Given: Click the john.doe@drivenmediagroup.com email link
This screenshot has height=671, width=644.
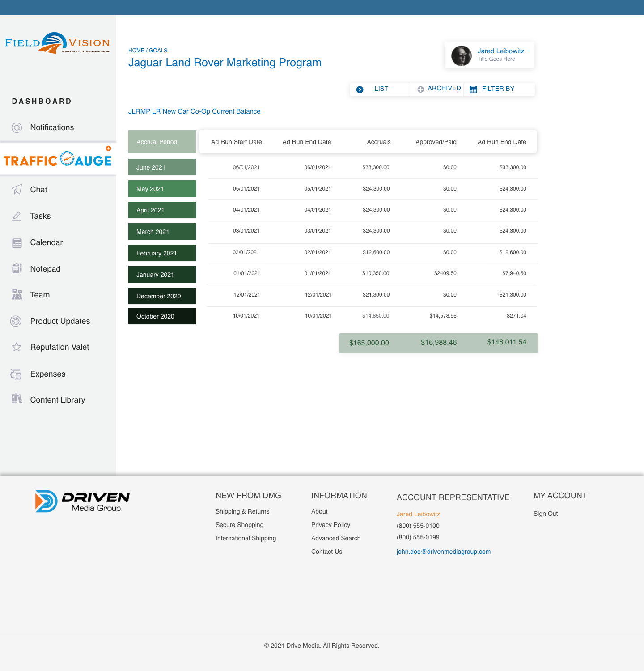Looking at the screenshot, I should point(444,552).
